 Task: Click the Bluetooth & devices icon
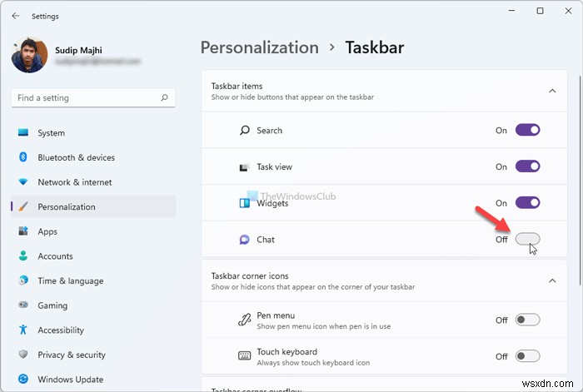coord(23,157)
